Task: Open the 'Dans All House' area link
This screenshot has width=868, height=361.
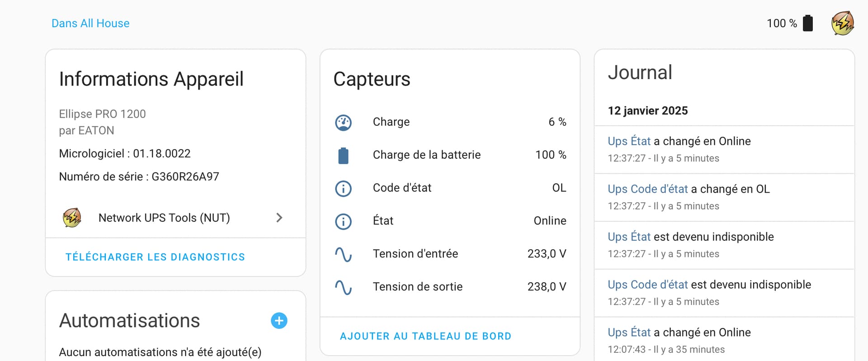Action: pos(90,23)
